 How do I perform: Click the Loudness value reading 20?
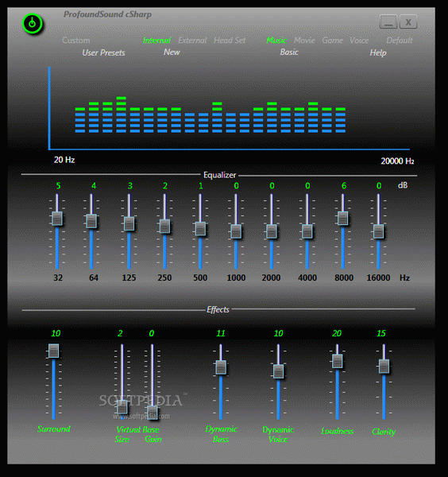pyautogui.click(x=337, y=333)
